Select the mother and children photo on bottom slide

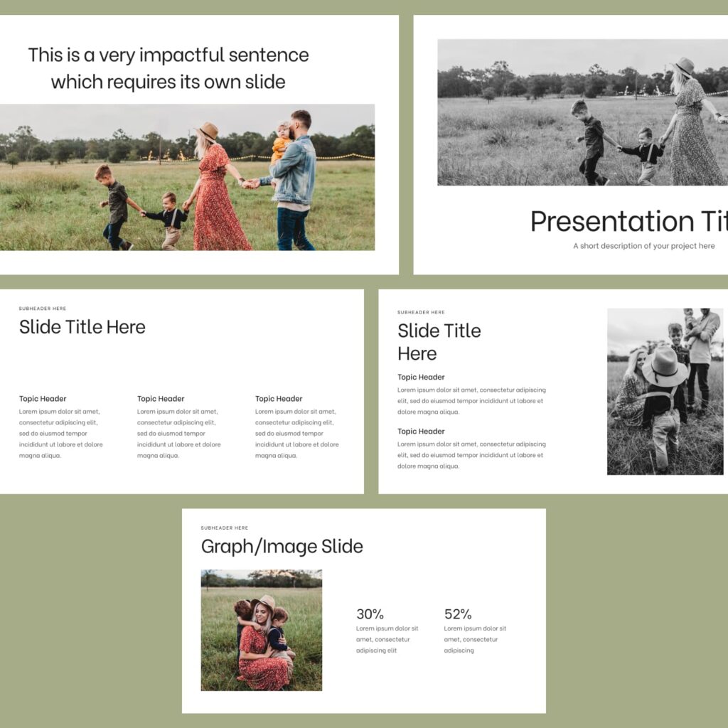[x=261, y=628]
